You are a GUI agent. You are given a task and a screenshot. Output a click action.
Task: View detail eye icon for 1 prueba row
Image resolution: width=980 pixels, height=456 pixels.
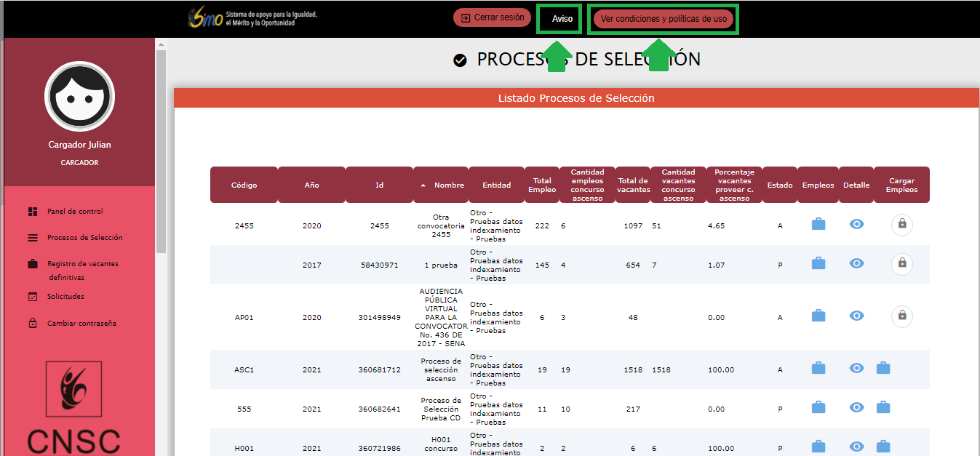(857, 263)
